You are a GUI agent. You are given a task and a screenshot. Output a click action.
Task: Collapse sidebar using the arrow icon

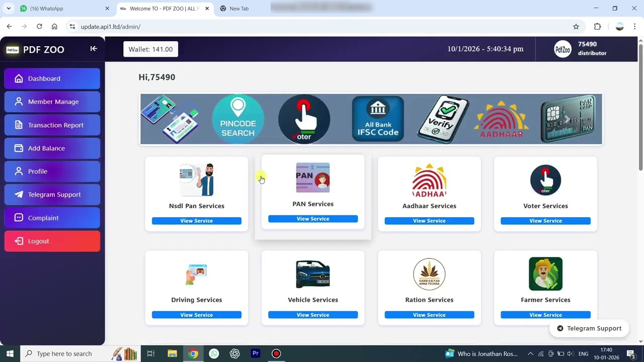coord(94,49)
